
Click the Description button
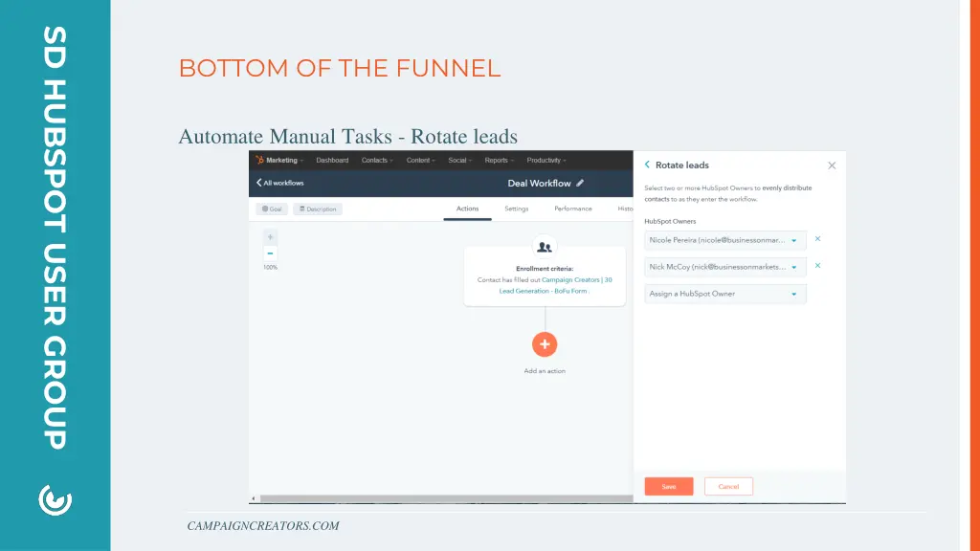click(318, 209)
